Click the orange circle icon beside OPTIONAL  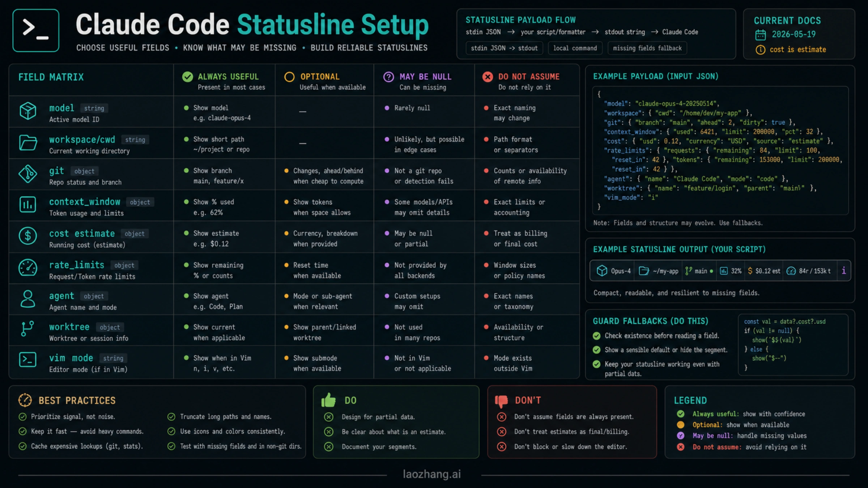pyautogui.click(x=289, y=77)
